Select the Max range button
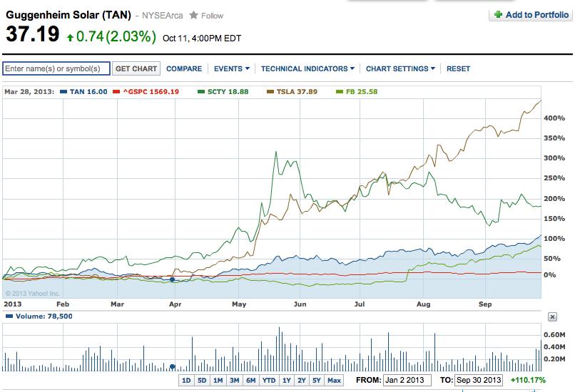 pos(334,381)
